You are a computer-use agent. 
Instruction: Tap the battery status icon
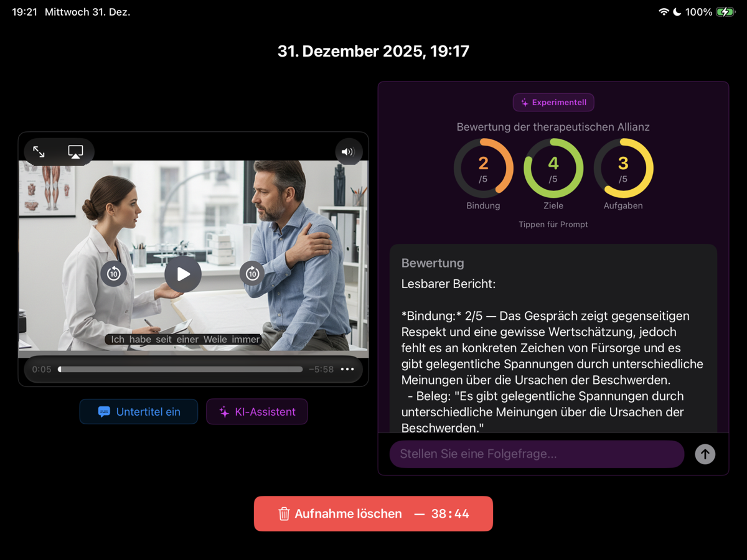click(x=726, y=12)
